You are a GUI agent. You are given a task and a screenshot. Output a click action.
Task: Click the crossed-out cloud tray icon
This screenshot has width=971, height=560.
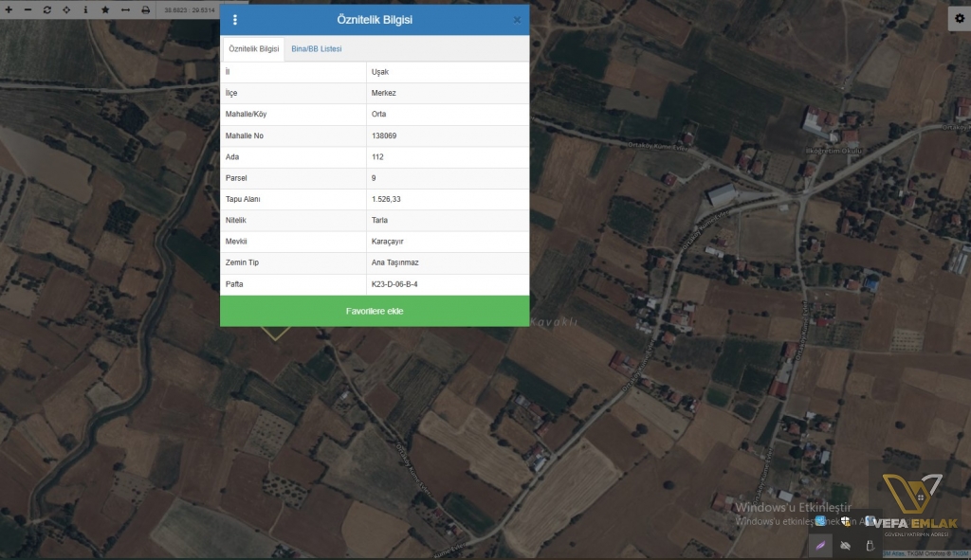[845, 545]
